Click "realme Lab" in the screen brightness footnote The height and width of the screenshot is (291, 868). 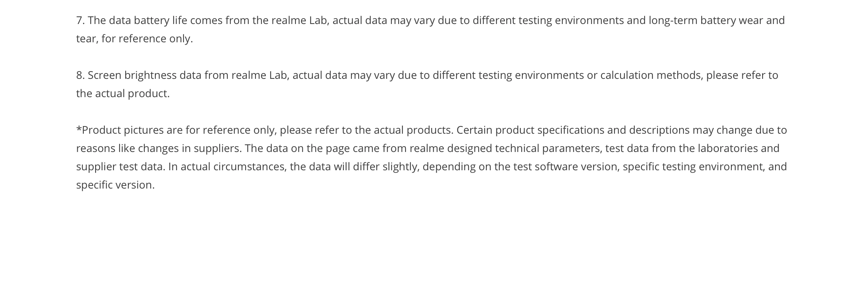pos(260,75)
